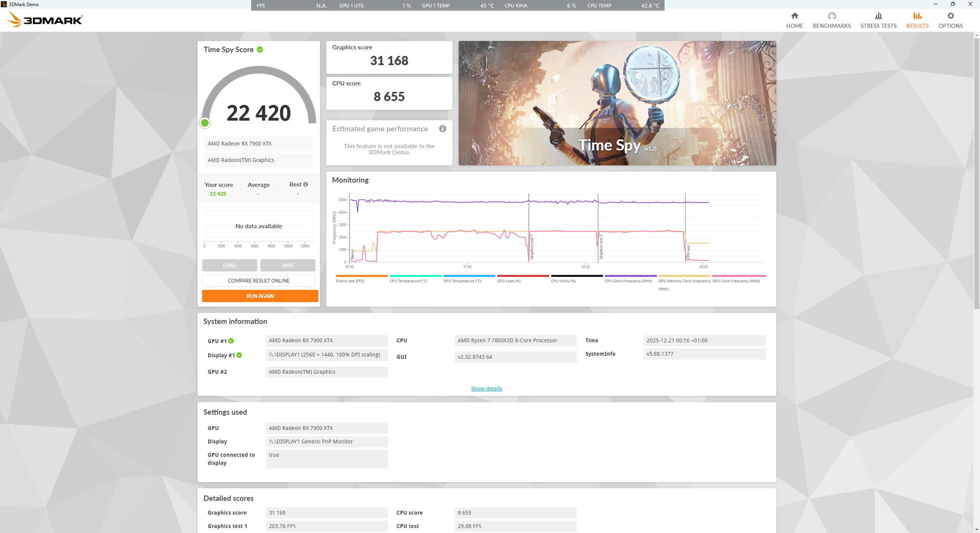Click the Time value 2025-12-21 00:16
980x533 pixels.
pyautogui.click(x=705, y=340)
